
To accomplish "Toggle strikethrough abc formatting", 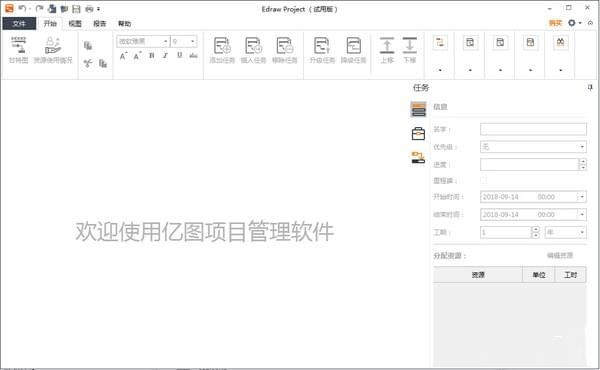I will pos(194,56).
